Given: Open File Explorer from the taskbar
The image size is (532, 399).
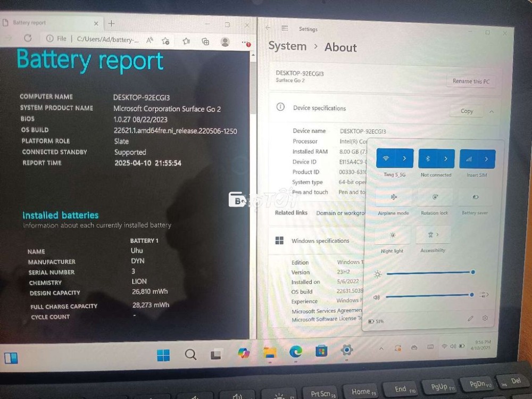Looking at the screenshot, I should [270, 352].
